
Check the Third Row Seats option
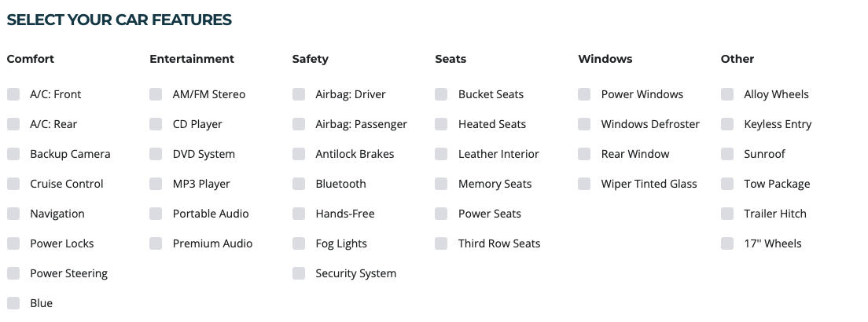pyautogui.click(x=441, y=243)
